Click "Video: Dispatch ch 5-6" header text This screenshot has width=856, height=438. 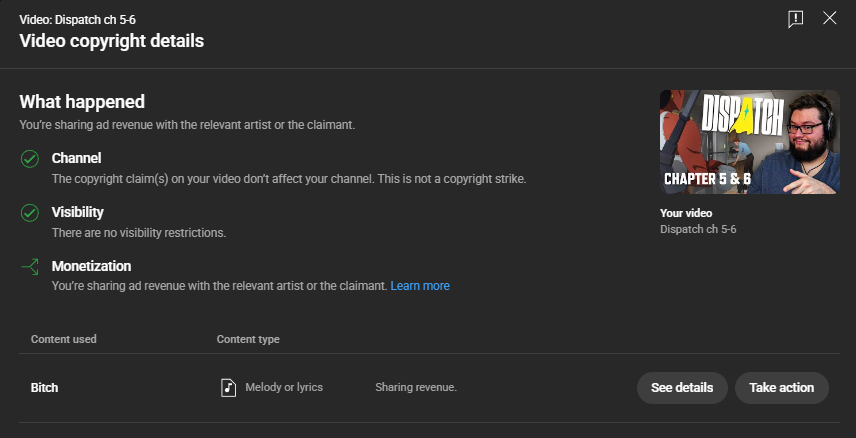pyautogui.click(x=78, y=20)
